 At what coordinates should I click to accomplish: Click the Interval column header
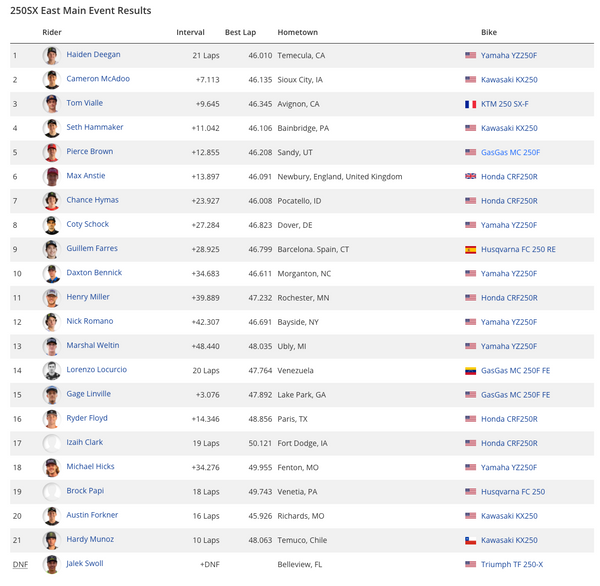[190, 32]
